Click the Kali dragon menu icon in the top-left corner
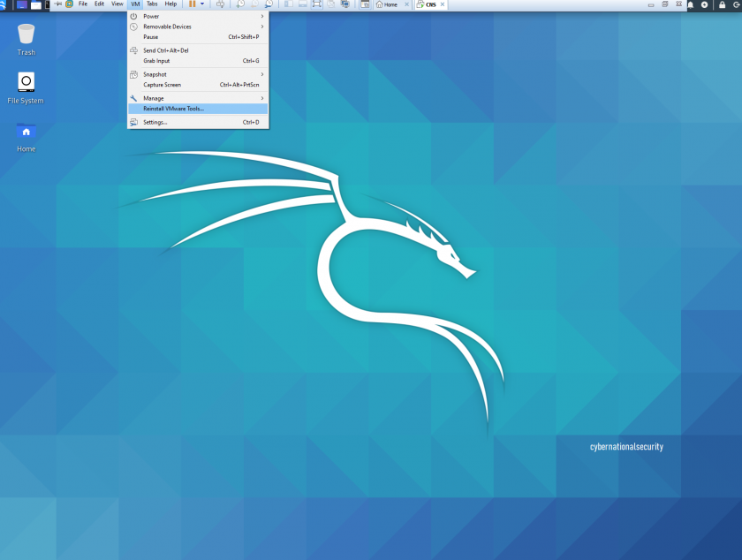 point(3,4)
